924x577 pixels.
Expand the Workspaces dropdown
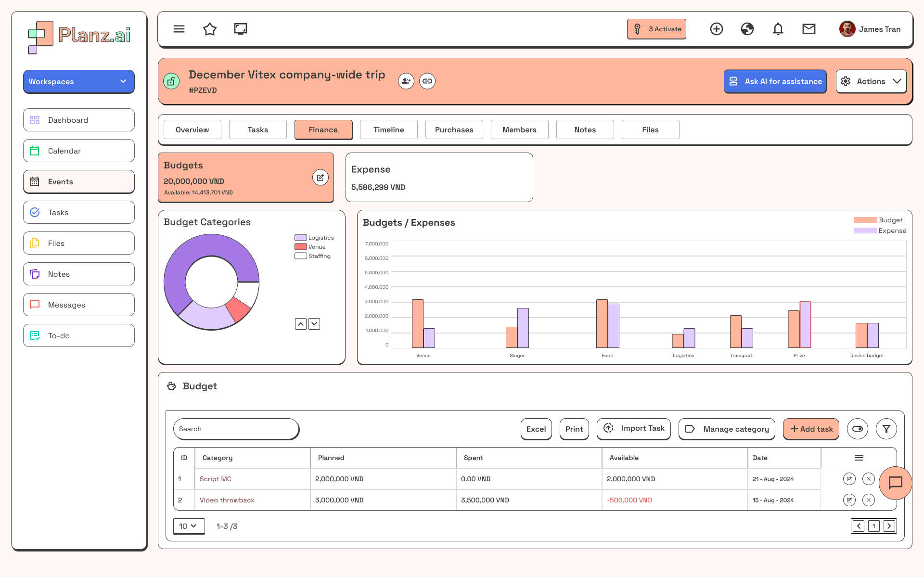[x=79, y=82]
